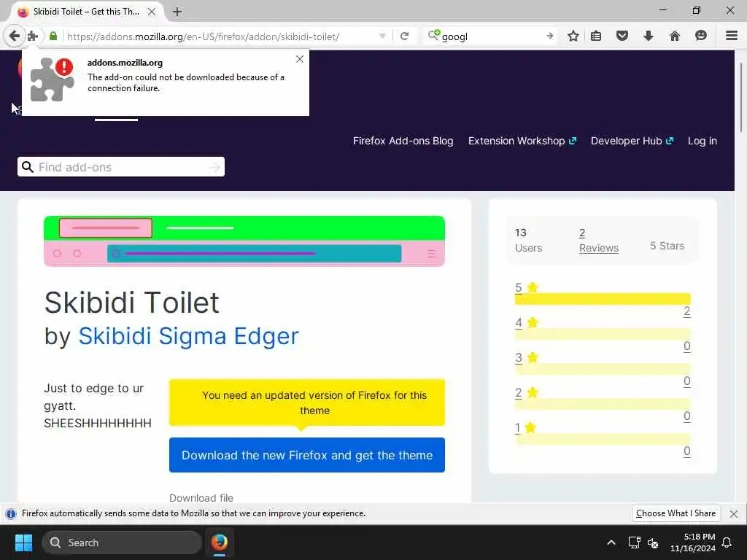Click the info icon in notification bar
747x560 pixels.
10,514
